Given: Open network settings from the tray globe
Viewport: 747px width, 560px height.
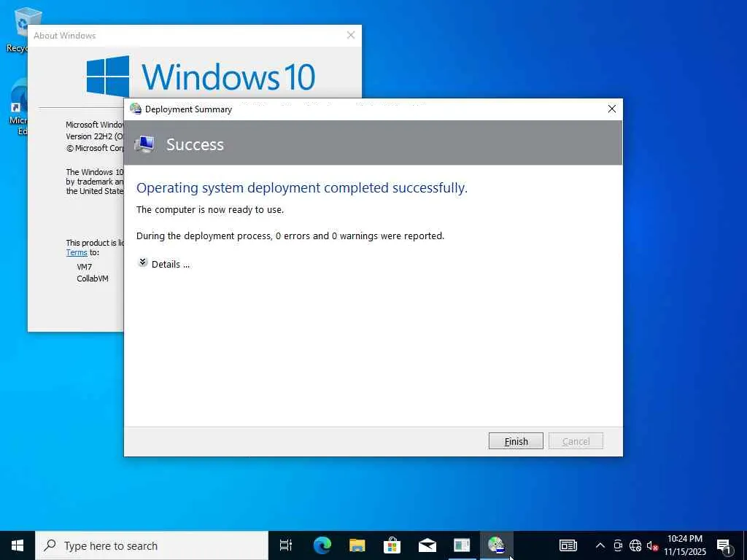Looking at the screenshot, I should coord(635,545).
